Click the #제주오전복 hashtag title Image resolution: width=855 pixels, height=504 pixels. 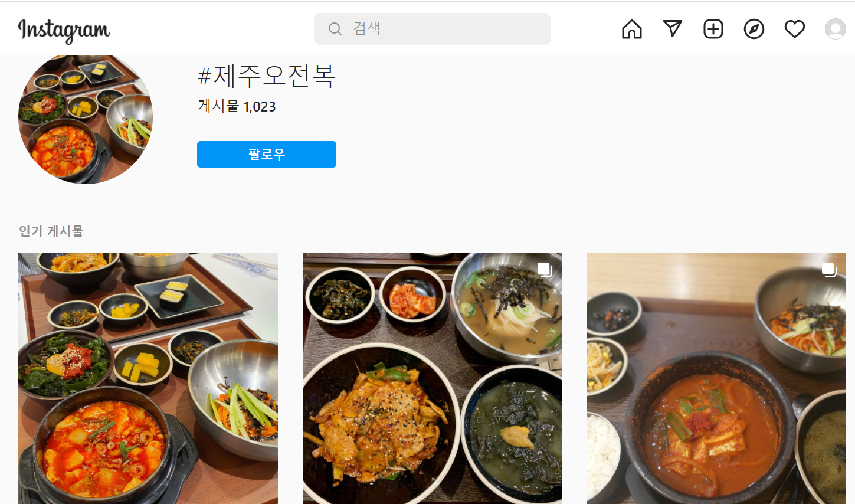click(266, 76)
